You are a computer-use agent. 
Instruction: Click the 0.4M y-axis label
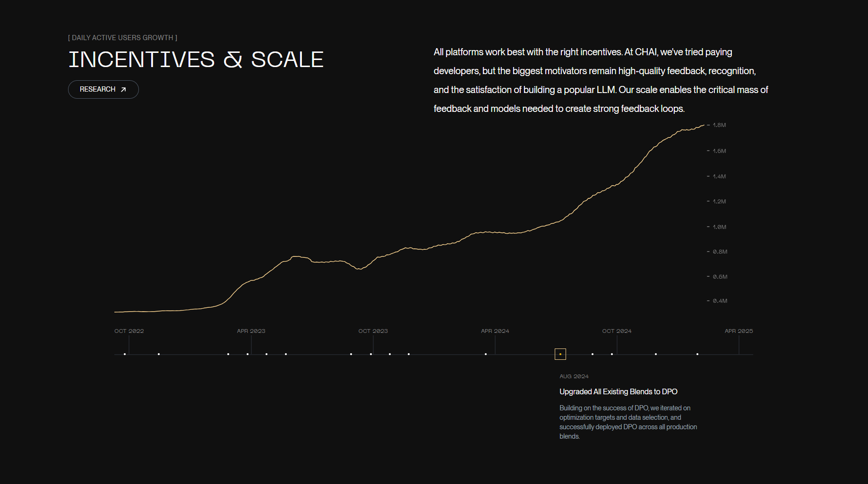coord(720,301)
